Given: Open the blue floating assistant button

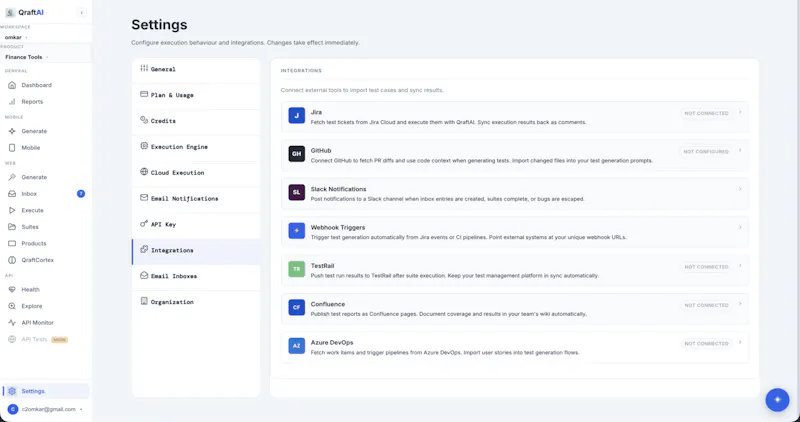Looking at the screenshot, I should click(777, 400).
